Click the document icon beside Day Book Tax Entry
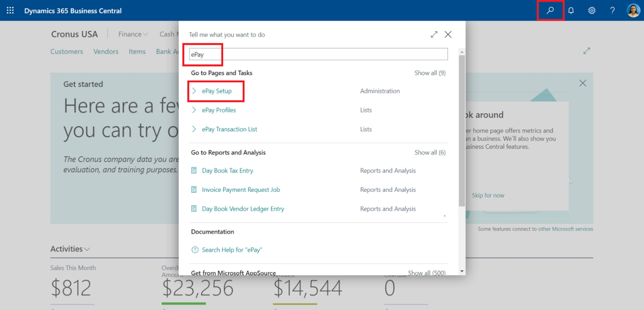This screenshot has width=644, height=310. [x=194, y=170]
